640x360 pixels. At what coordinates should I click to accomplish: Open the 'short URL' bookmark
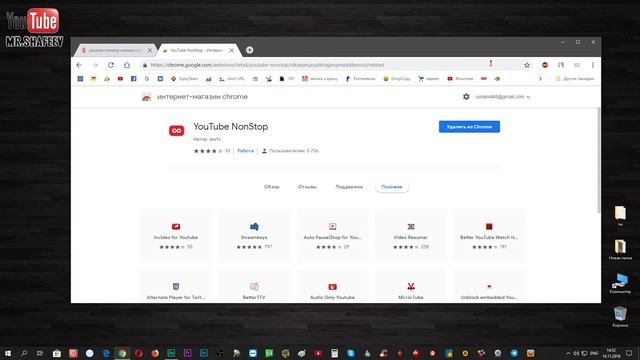232,79
